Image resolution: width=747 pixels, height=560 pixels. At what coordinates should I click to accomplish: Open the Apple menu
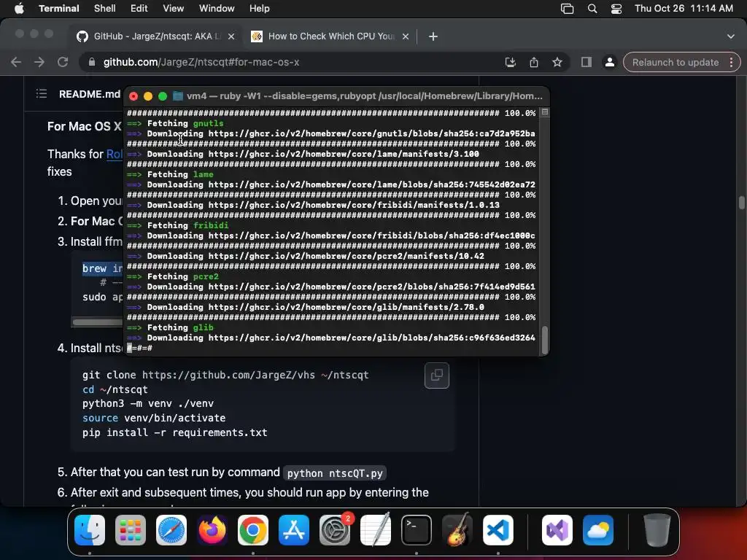point(19,9)
